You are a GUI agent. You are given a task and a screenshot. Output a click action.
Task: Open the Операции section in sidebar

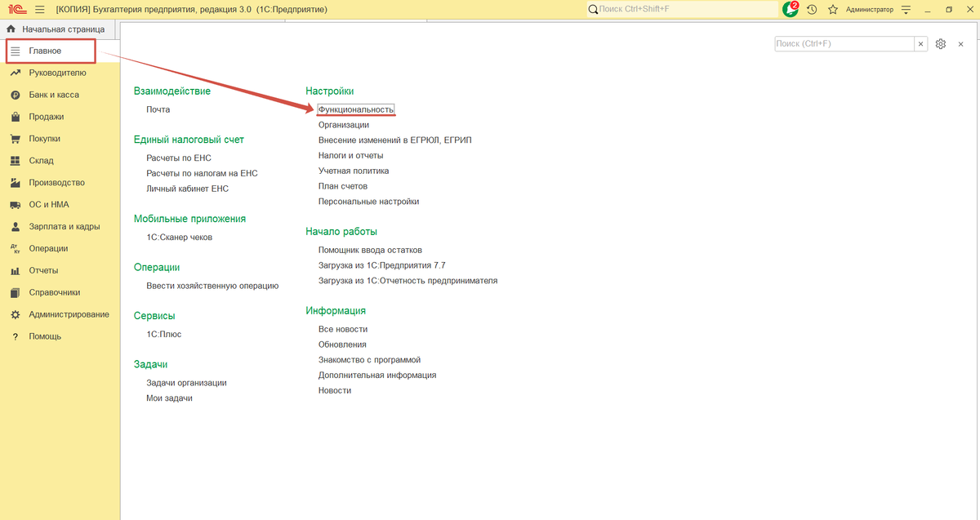(48, 248)
